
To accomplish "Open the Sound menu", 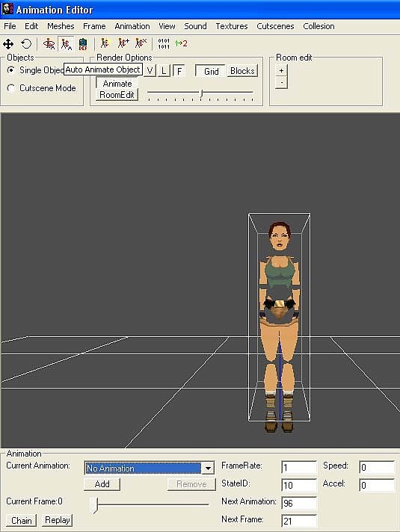I will (x=195, y=26).
